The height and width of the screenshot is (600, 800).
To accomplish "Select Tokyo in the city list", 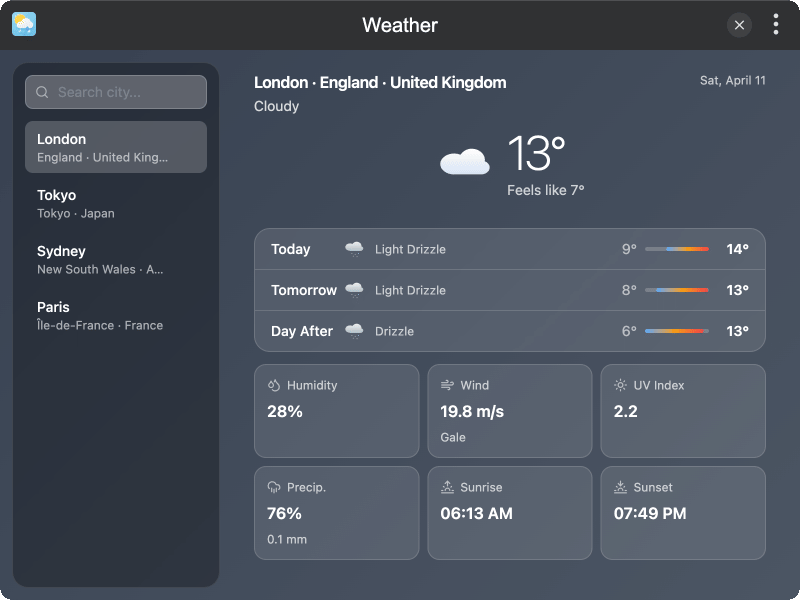I will pos(116,203).
